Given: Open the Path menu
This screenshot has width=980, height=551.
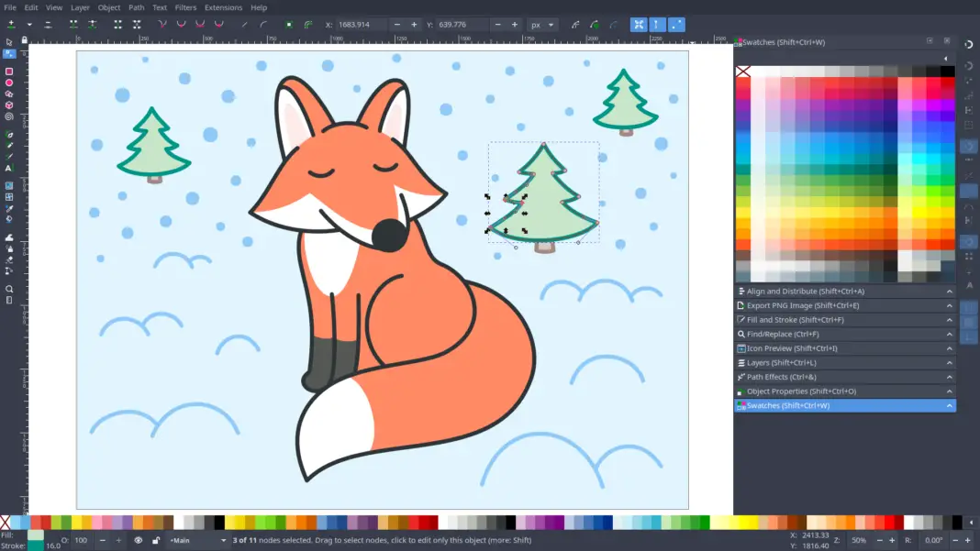Looking at the screenshot, I should 135,7.
